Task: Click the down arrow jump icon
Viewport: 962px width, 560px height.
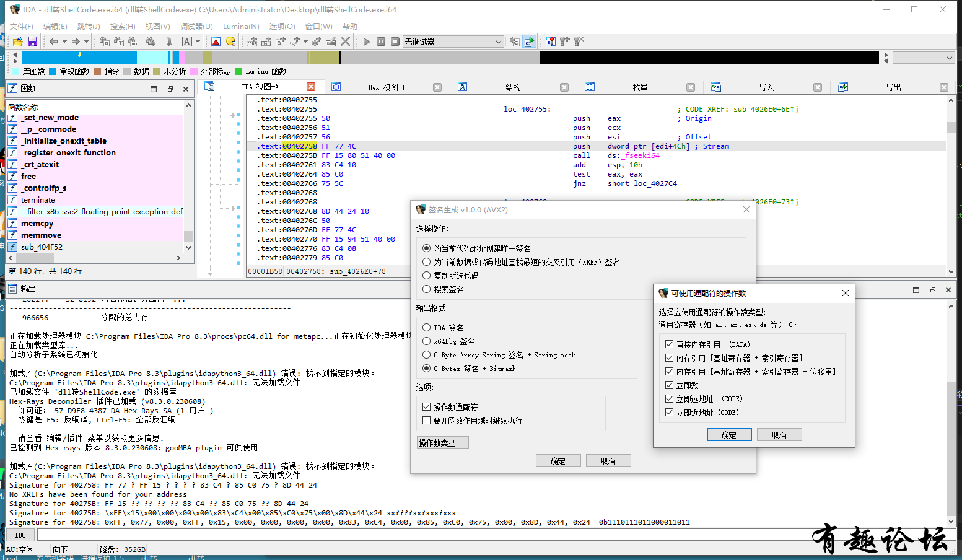Action: click(169, 42)
